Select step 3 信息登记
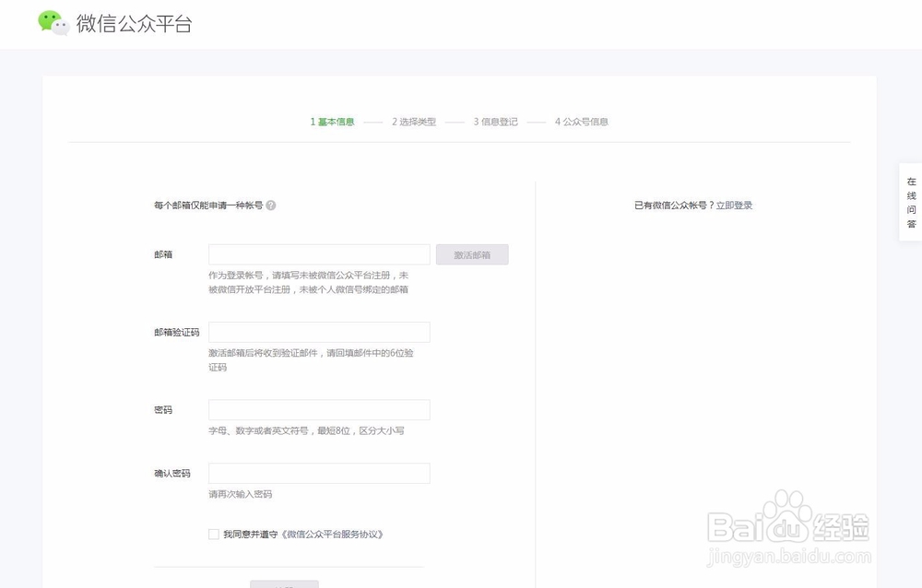 tap(496, 122)
